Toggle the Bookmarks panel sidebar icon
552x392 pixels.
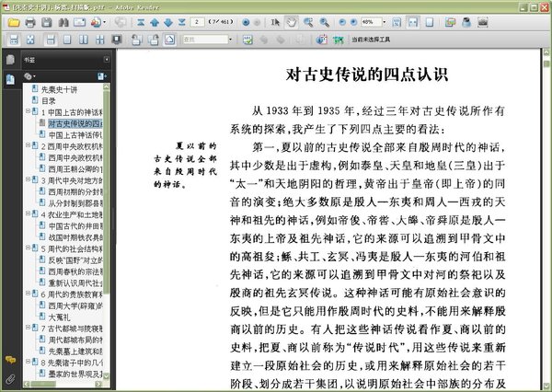pos(10,80)
